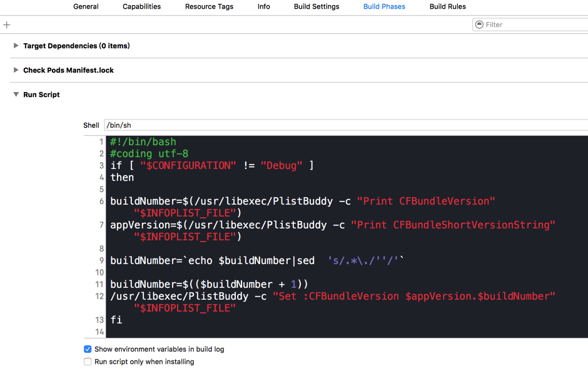
Task: Click "Print CFBundleVersion" string on line 6
Action: (425, 201)
